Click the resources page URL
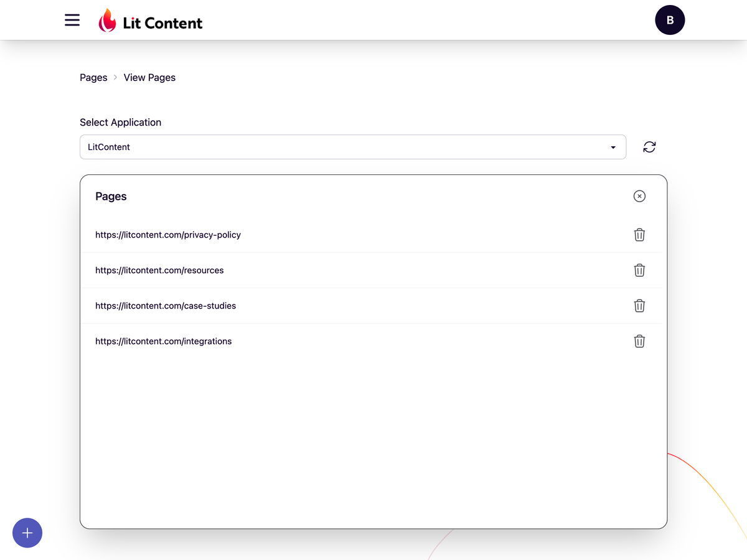The image size is (747, 560). coord(159,270)
